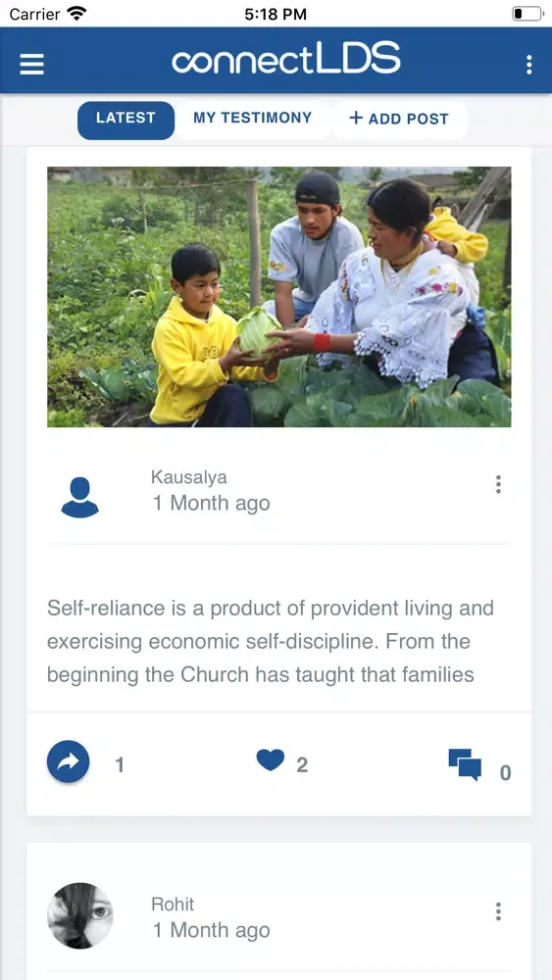Open Rohit's profile via his name
Viewport: 552px width, 980px height.
pyautogui.click(x=173, y=905)
